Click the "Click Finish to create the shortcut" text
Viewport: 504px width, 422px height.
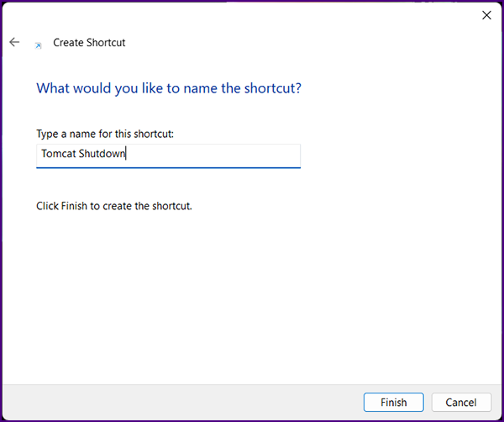[114, 205]
